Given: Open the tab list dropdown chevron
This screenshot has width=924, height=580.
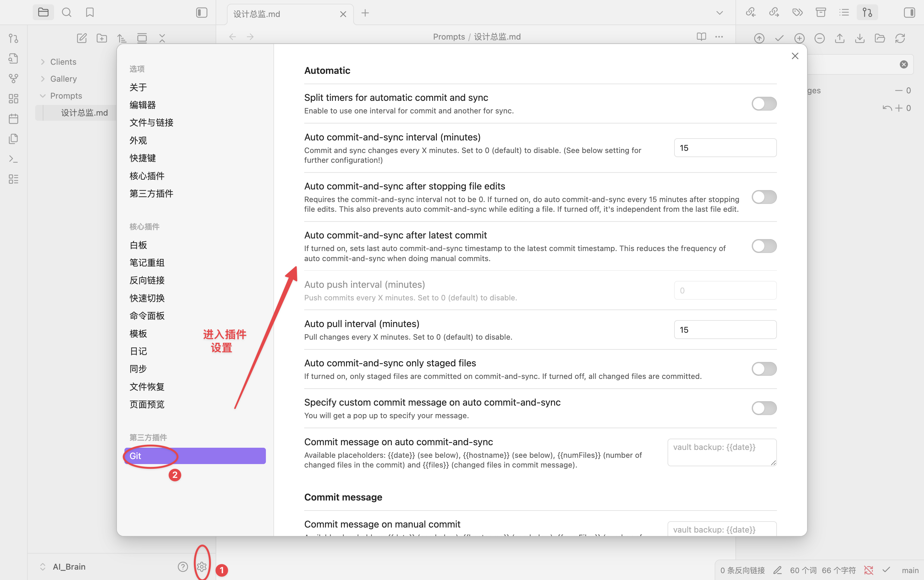Looking at the screenshot, I should pos(719,13).
